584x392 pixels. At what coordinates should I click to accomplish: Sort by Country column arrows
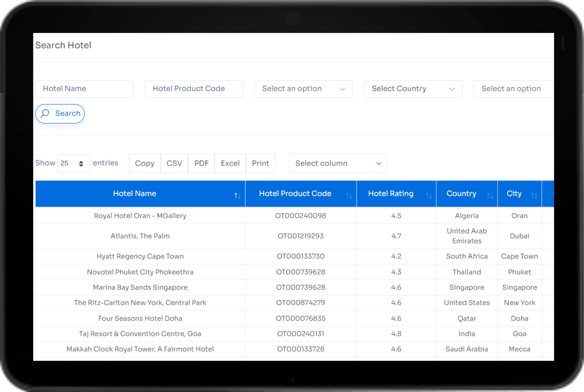[490, 195]
